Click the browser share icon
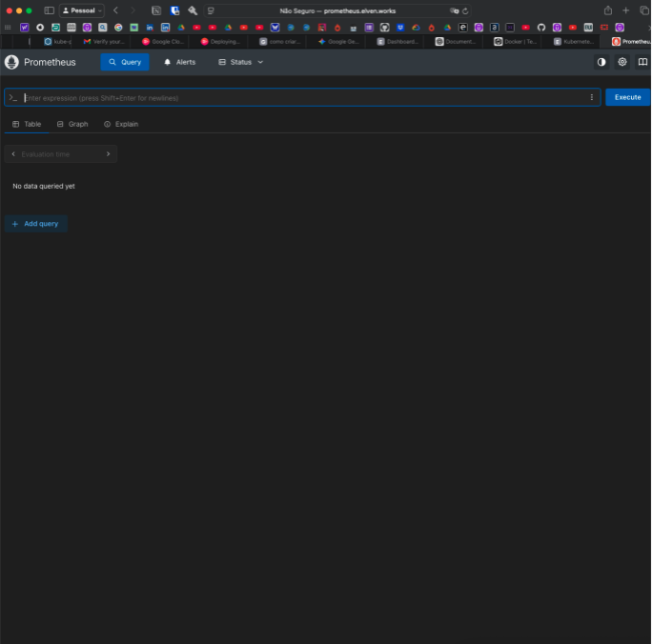The image size is (653, 644). [x=608, y=10]
